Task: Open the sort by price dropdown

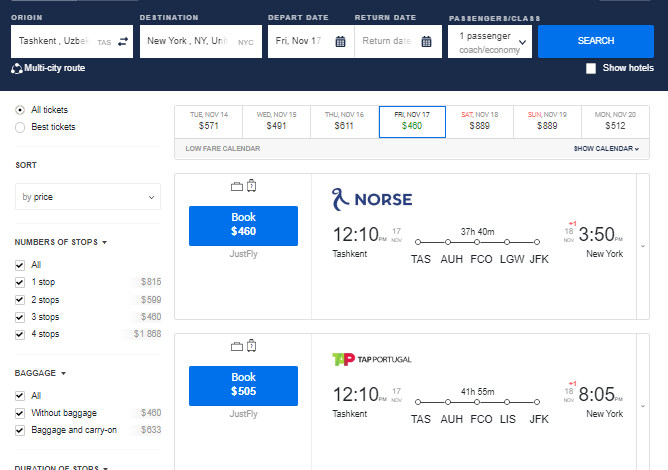Action: pyautogui.click(x=88, y=197)
